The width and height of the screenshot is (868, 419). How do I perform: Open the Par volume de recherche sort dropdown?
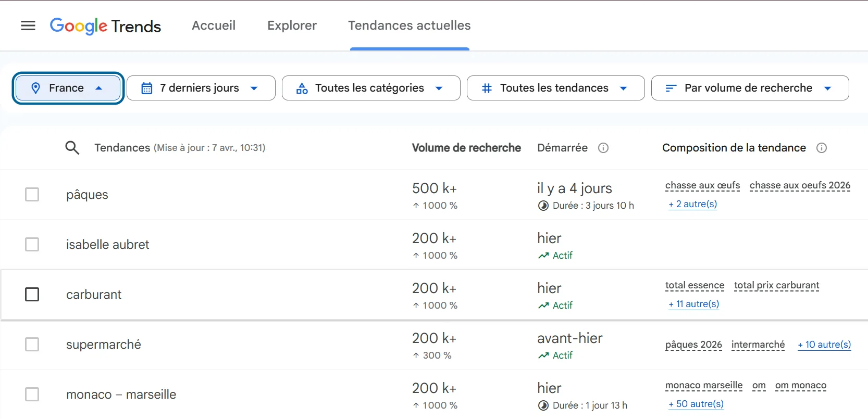click(x=749, y=88)
